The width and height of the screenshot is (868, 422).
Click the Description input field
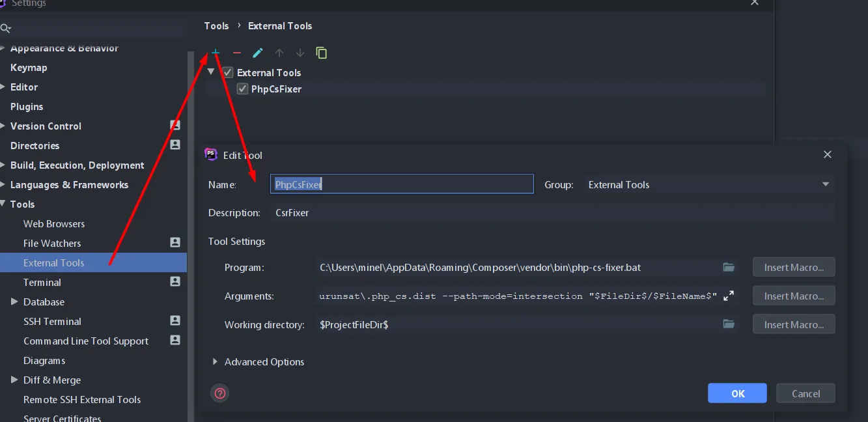(552, 212)
